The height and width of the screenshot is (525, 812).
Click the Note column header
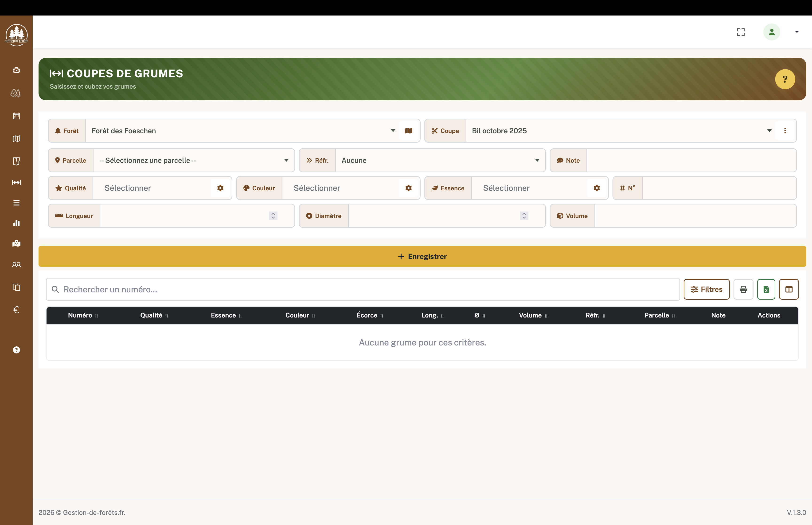[x=718, y=315]
